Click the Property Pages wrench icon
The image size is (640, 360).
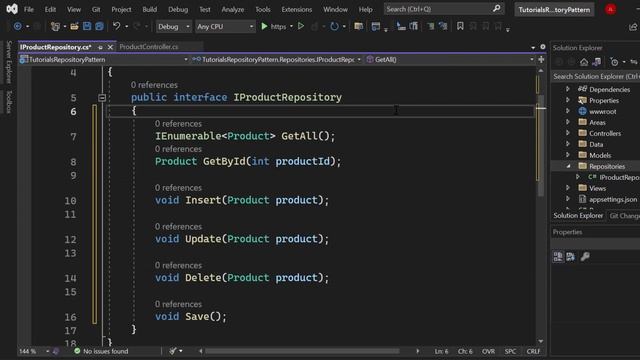pyautogui.click(x=585, y=256)
